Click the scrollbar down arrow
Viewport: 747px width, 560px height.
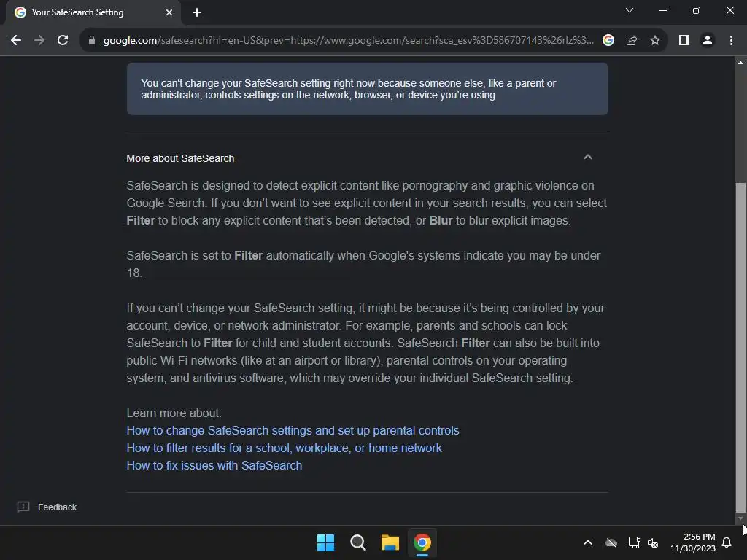(740, 518)
